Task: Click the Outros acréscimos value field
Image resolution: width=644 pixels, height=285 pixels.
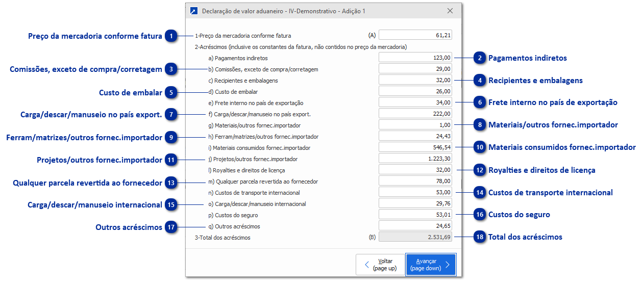Action: [x=415, y=226]
